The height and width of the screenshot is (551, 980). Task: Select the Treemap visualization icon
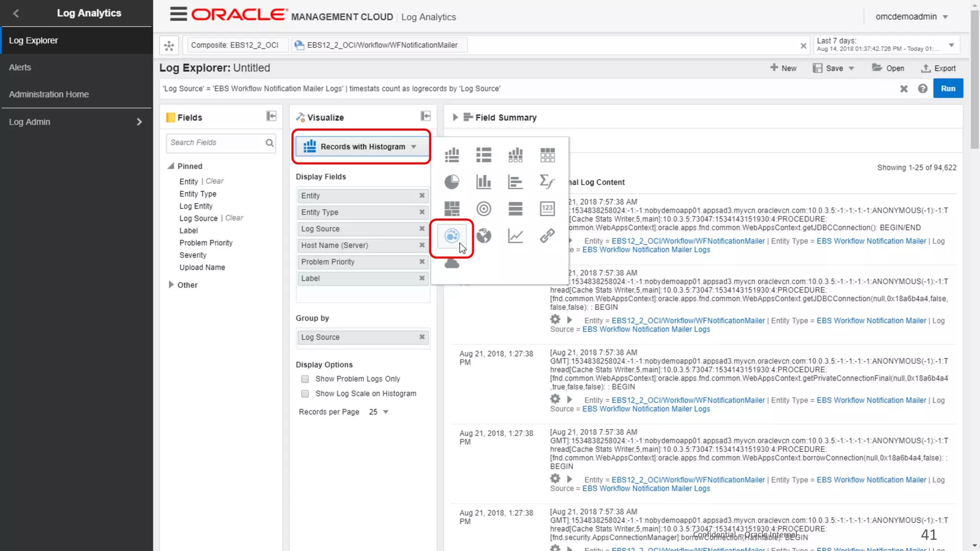coord(452,209)
